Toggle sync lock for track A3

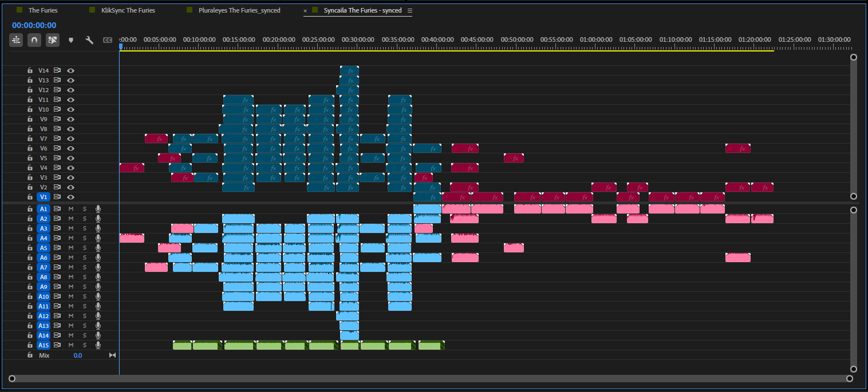pos(57,228)
